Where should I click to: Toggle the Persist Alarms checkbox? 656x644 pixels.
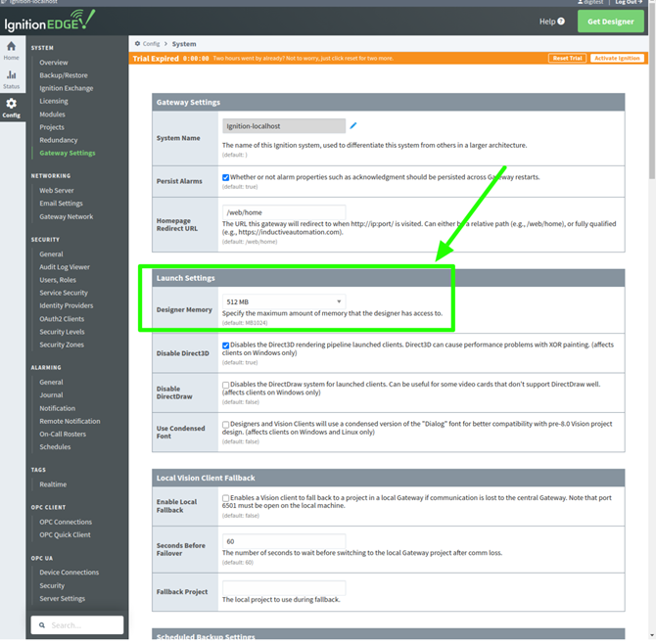[x=225, y=178]
